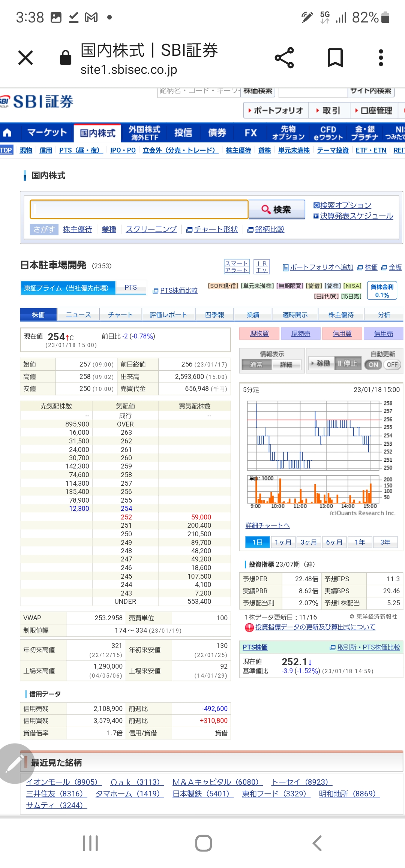
Task: Select 1日 chart period
Action: [x=257, y=542]
